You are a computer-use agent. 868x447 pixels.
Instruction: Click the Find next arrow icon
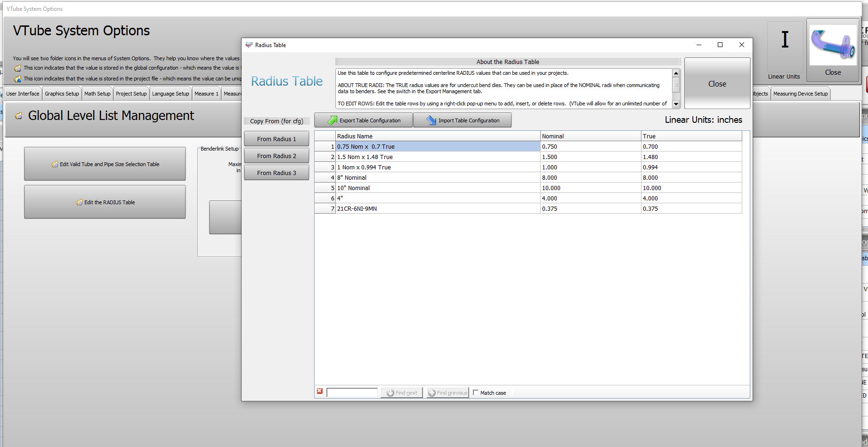click(x=390, y=393)
